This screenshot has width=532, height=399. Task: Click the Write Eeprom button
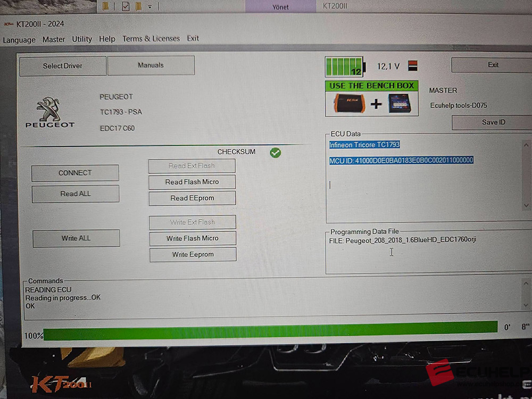point(193,254)
